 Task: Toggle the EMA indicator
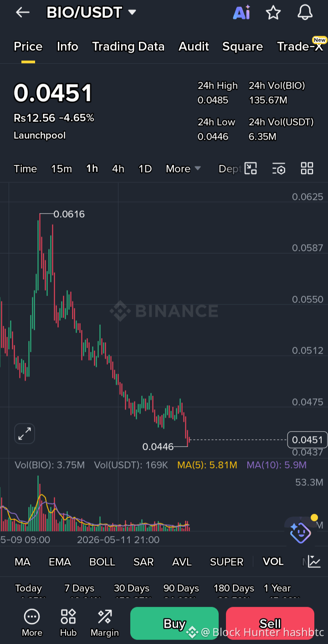[60, 562]
